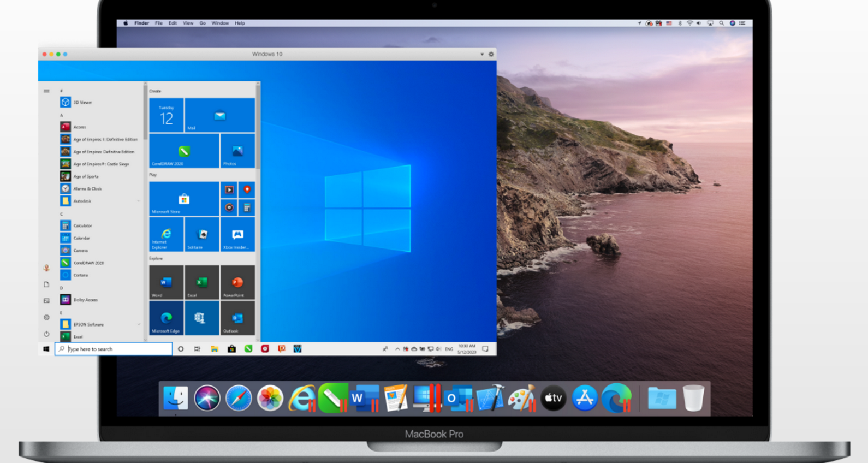This screenshot has width=868, height=463.
Task: Open the Pages app in the Dock
Action: click(396, 398)
